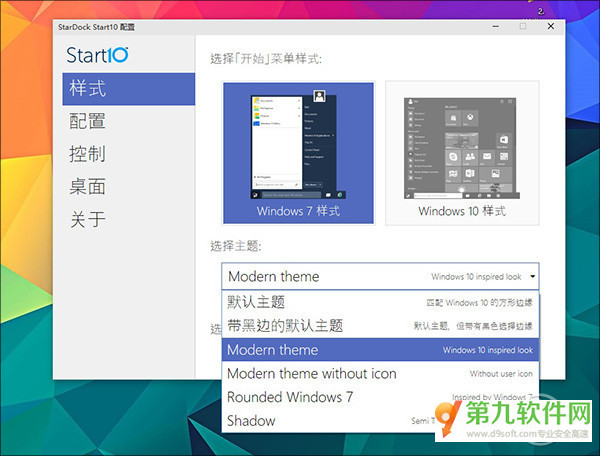
Task: Click the 选择主题 label text
Action: point(236,246)
